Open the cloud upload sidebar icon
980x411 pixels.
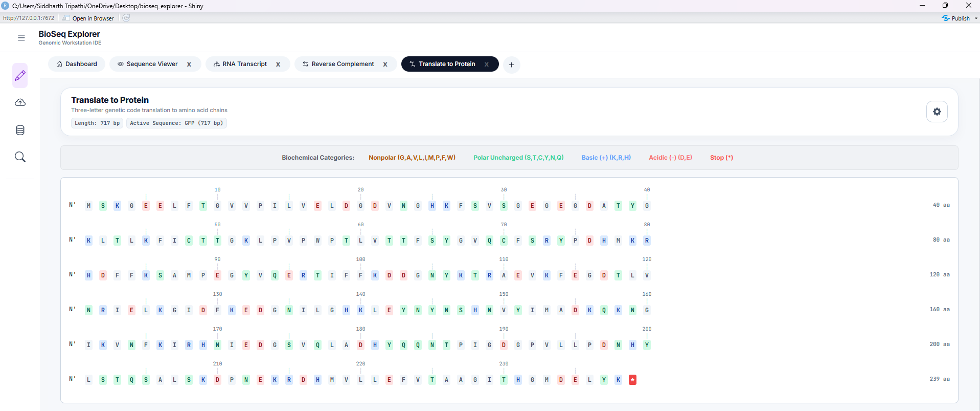[20, 103]
